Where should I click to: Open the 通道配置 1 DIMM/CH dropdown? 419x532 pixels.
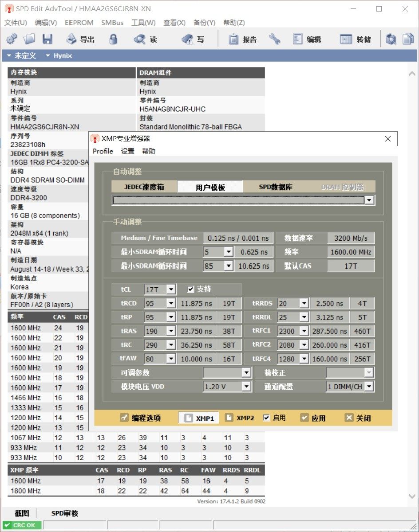[368, 387]
